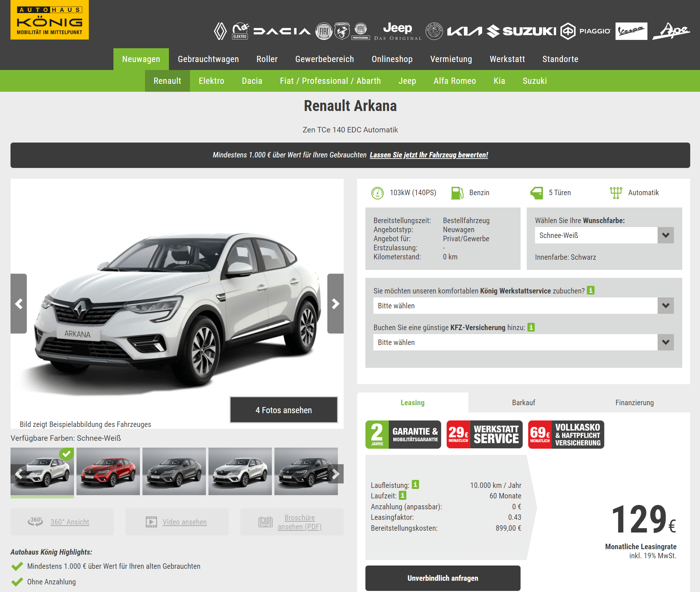700x592 pixels.
Task: Click the Renault Elektro brand logo
Action: pyautogui.click(x=240, y=31)
